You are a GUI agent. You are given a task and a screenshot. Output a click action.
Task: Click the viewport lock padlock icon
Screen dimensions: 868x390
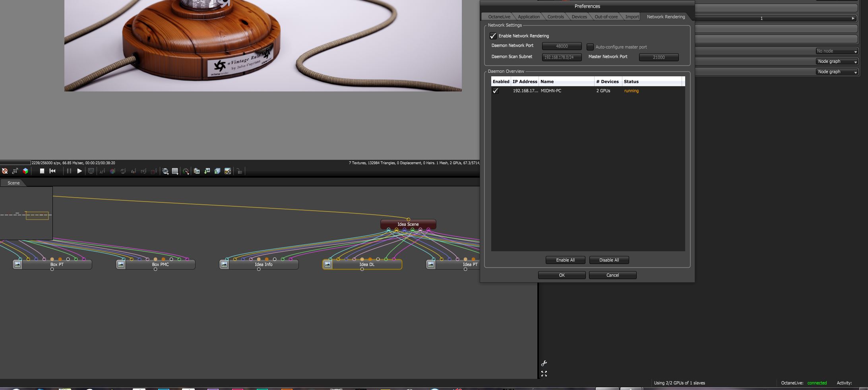pyautogui.click(x=239, y=171)
